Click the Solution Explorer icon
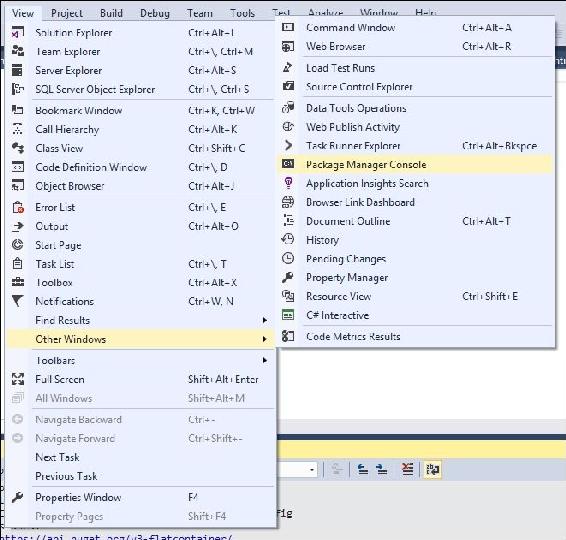This screenshot has width=566, height=540. pyautogui.click(x=18, y=32)
